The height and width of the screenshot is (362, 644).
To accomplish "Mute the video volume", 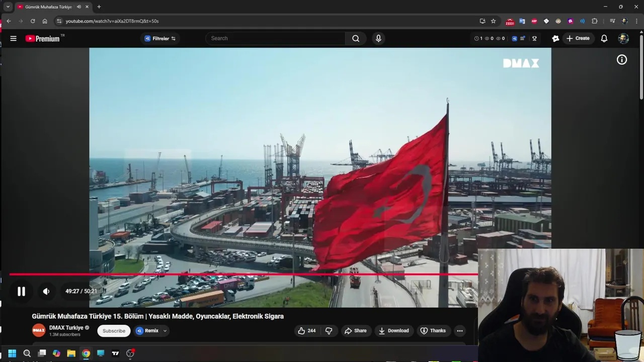I will 46,291.
